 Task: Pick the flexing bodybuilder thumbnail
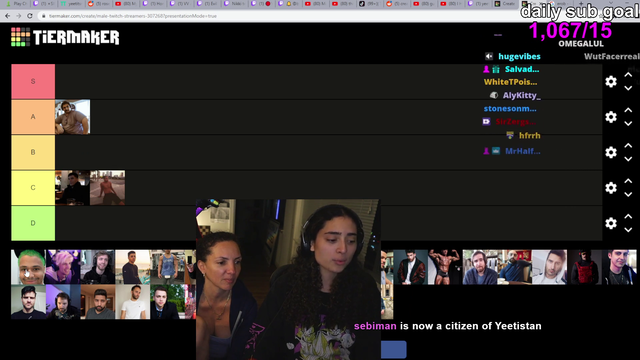tap(444, 267)
